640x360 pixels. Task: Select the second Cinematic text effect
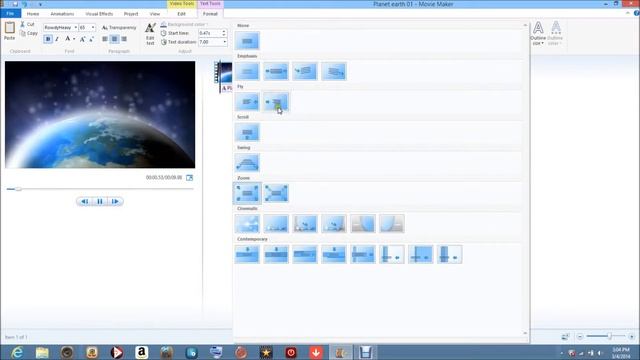pos(276,224)
